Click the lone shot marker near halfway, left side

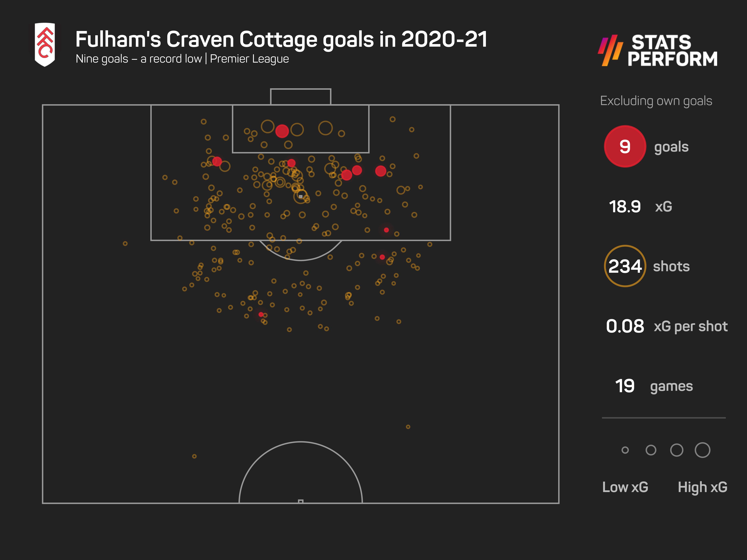(x=194, y=456)
